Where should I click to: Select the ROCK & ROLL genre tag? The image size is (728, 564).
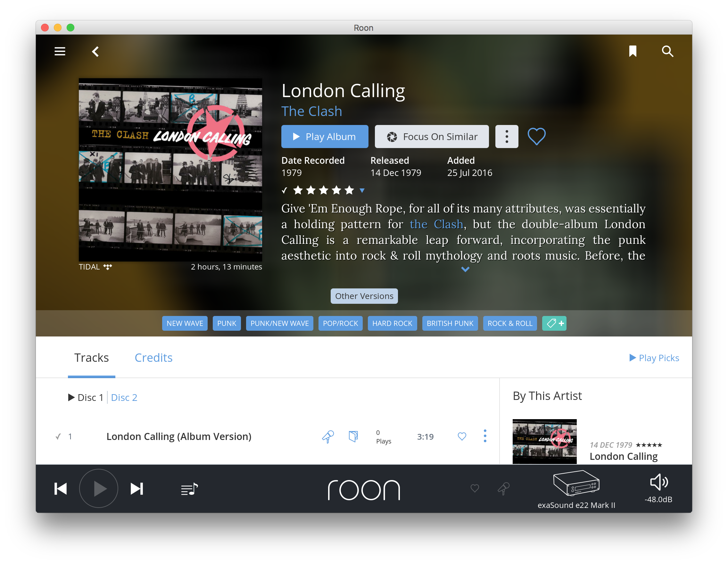pos(510,323)
